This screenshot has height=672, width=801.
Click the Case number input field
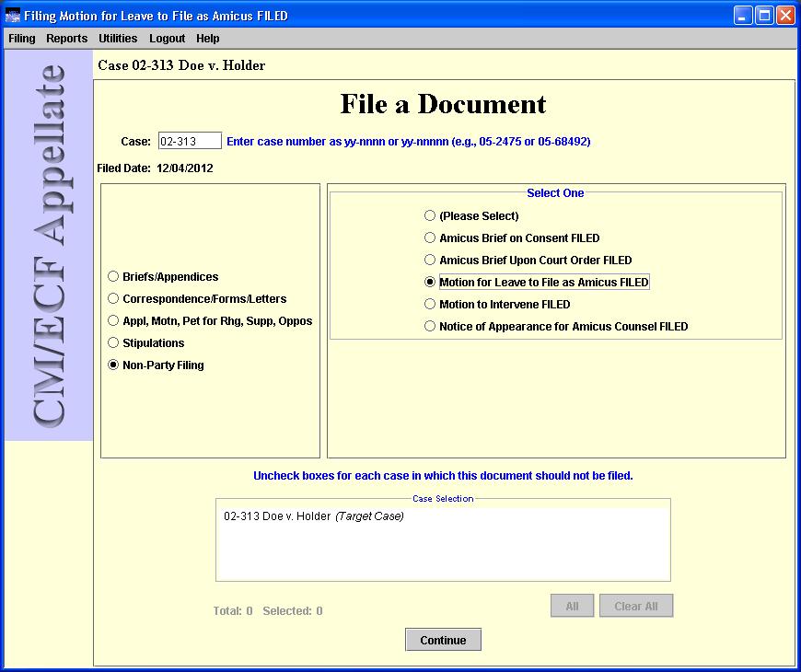pos(190,141)
